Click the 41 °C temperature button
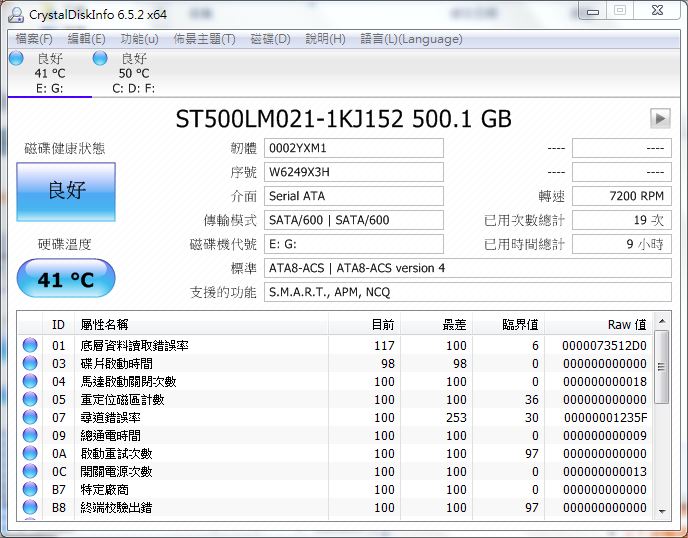 pyautogui.click(x=66, y=278)
